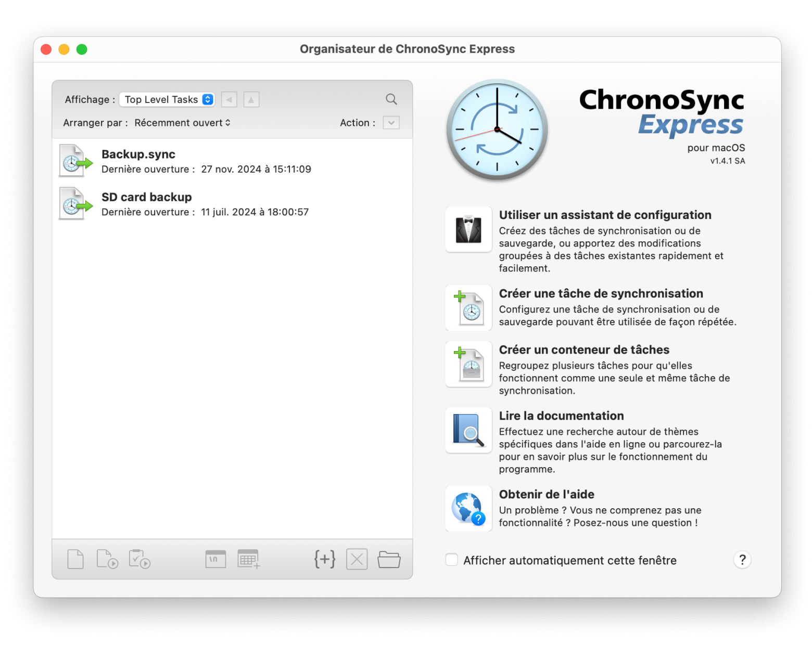
Task: Click the open folder icon in the bottom toolbar
Action: (x=389, y=559)
